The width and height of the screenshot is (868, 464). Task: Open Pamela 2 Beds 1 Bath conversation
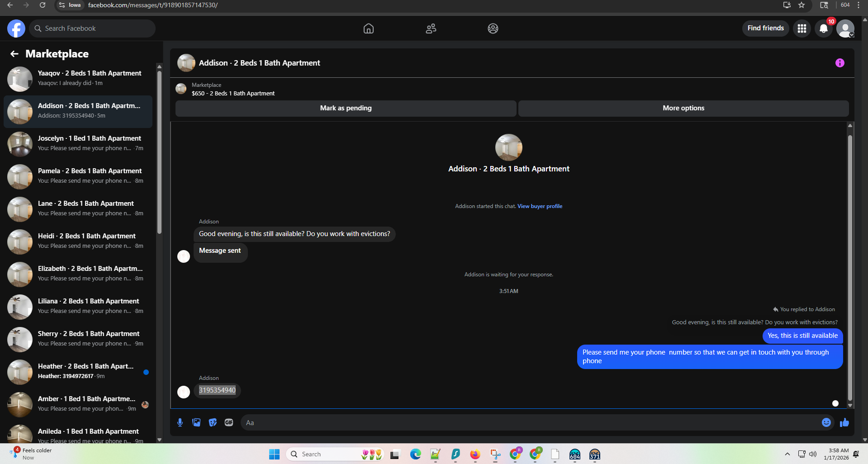[78, 176]
